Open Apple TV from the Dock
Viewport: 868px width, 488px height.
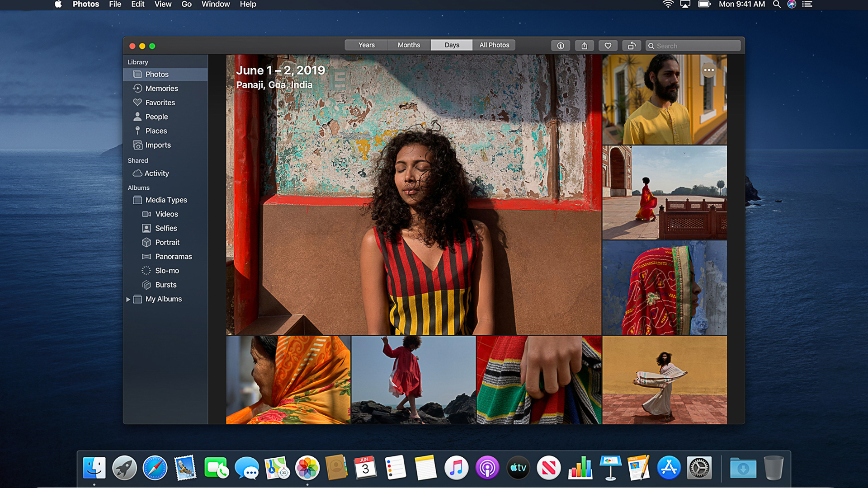click(x=518, y=468)
